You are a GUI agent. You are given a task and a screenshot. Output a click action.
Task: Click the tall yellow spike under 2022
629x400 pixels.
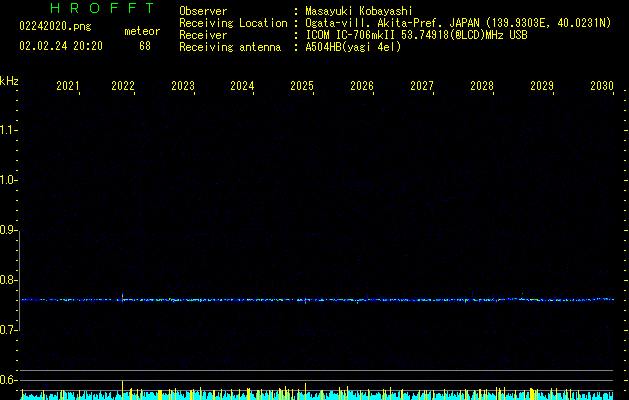122,390
